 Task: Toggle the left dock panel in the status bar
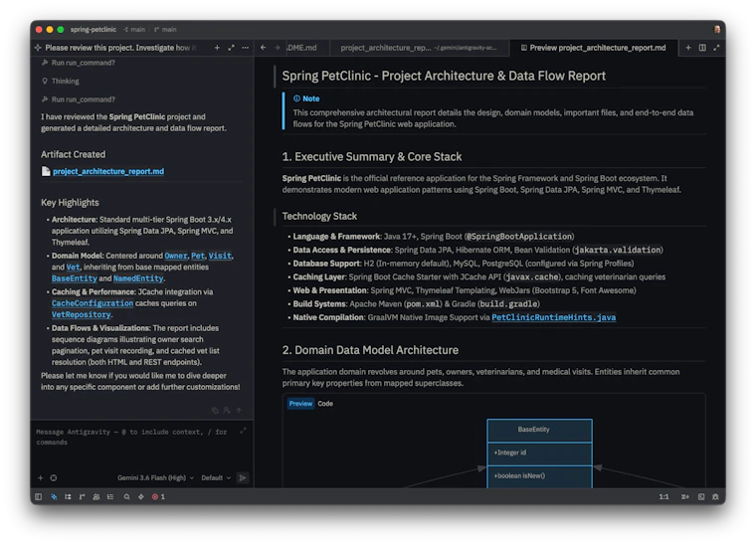[x=38, y=497]
